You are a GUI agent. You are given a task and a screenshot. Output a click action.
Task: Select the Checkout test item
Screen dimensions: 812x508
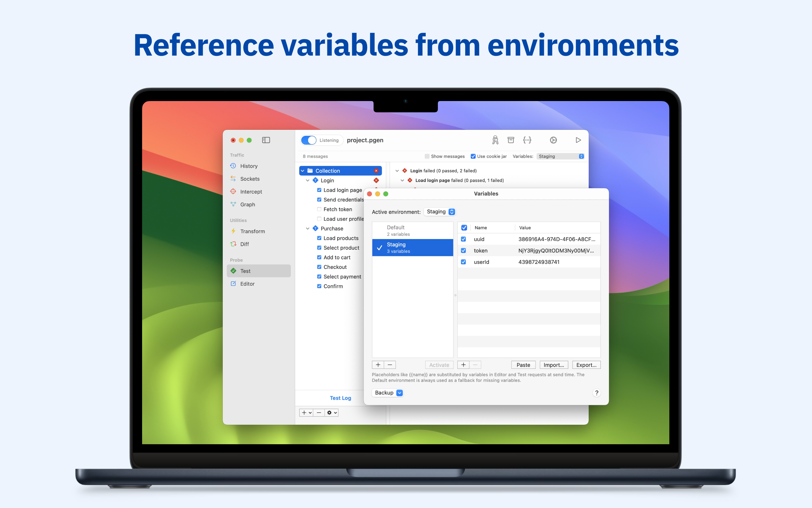tap(335, 267)
